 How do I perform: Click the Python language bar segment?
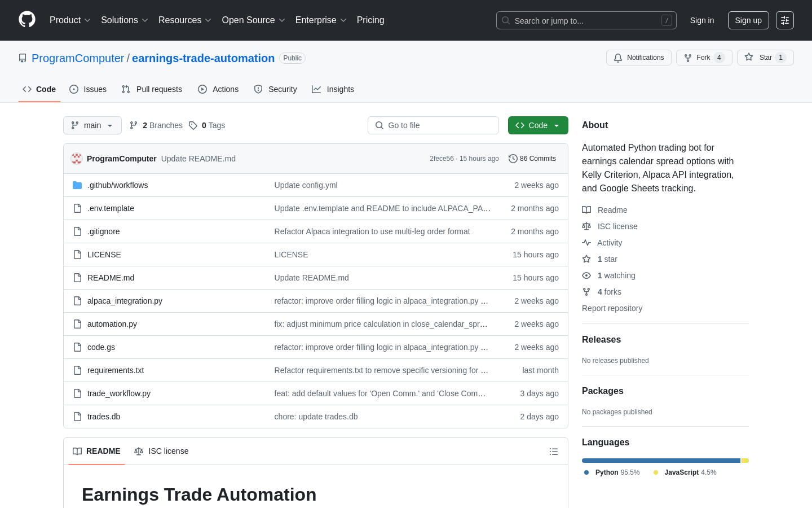tap(661, 461)
